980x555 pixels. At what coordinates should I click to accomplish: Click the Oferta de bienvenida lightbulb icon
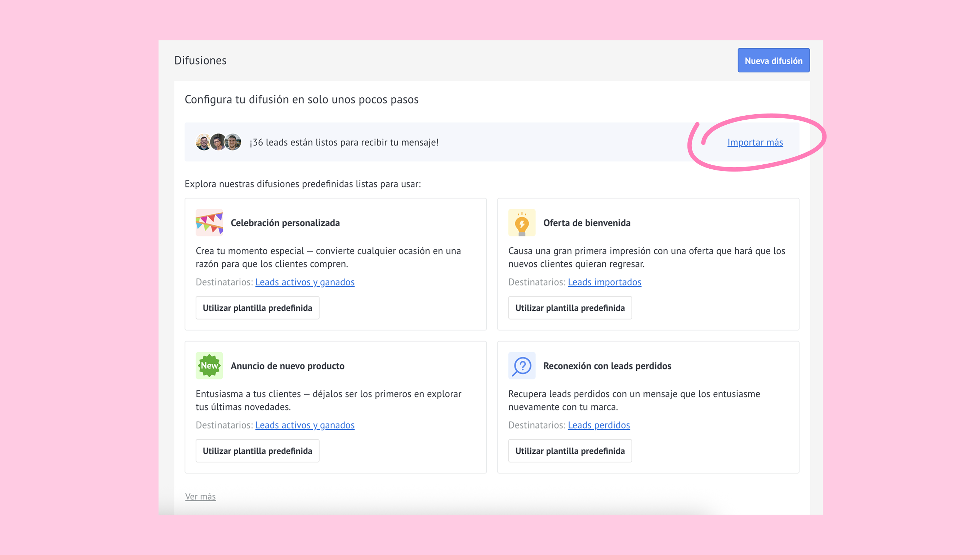(522, 223)
